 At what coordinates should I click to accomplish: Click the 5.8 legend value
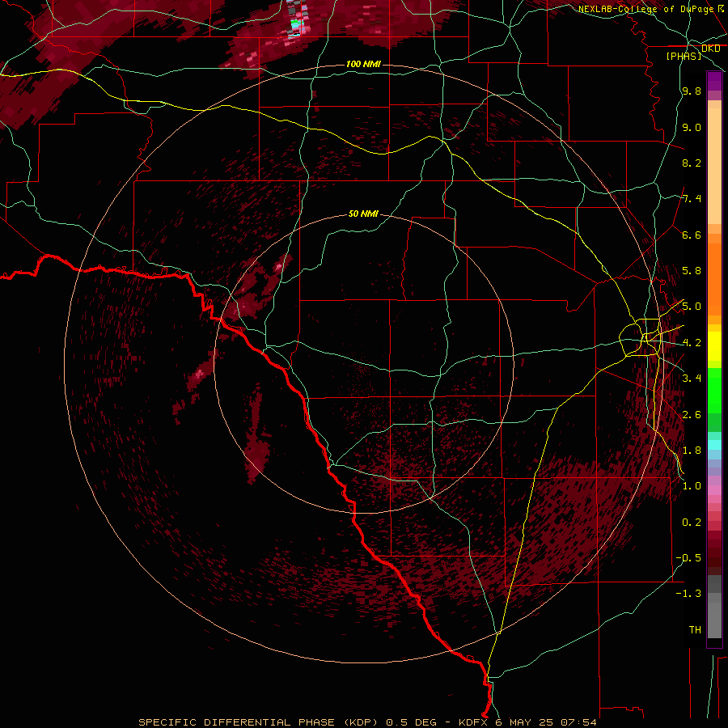pos(692,271)
